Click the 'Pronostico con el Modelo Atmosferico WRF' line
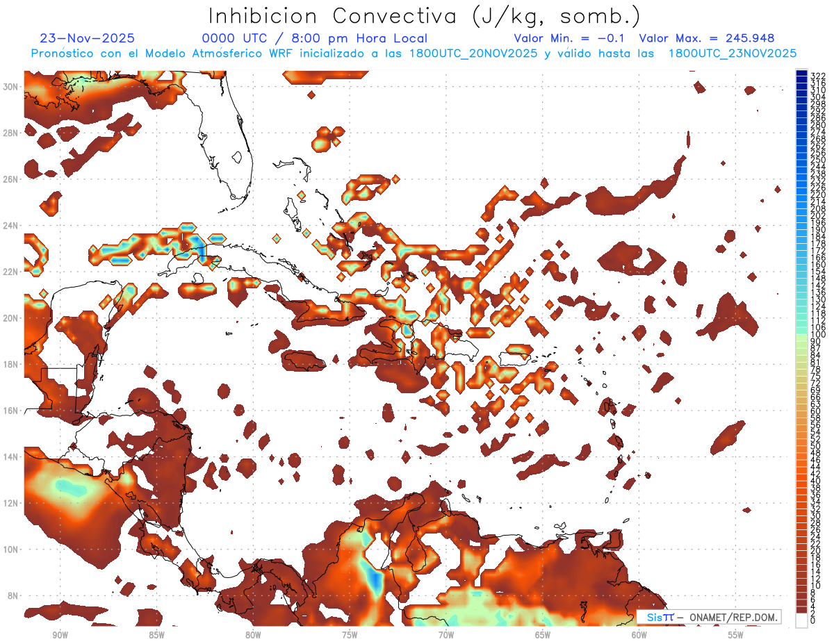 coord(413,53)
